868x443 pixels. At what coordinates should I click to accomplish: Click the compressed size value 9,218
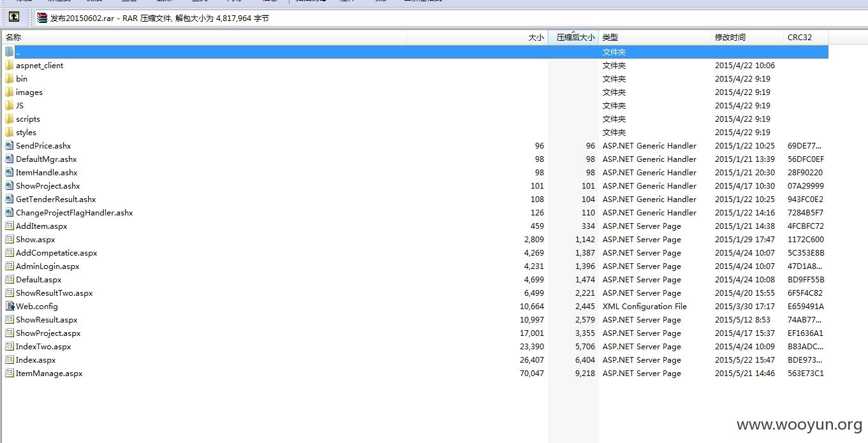585,373
